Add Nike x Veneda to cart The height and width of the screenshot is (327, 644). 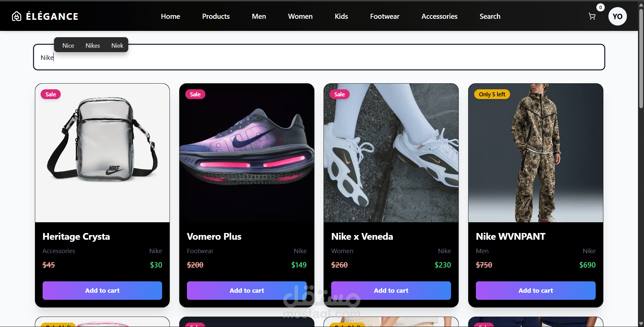point(391,290)
